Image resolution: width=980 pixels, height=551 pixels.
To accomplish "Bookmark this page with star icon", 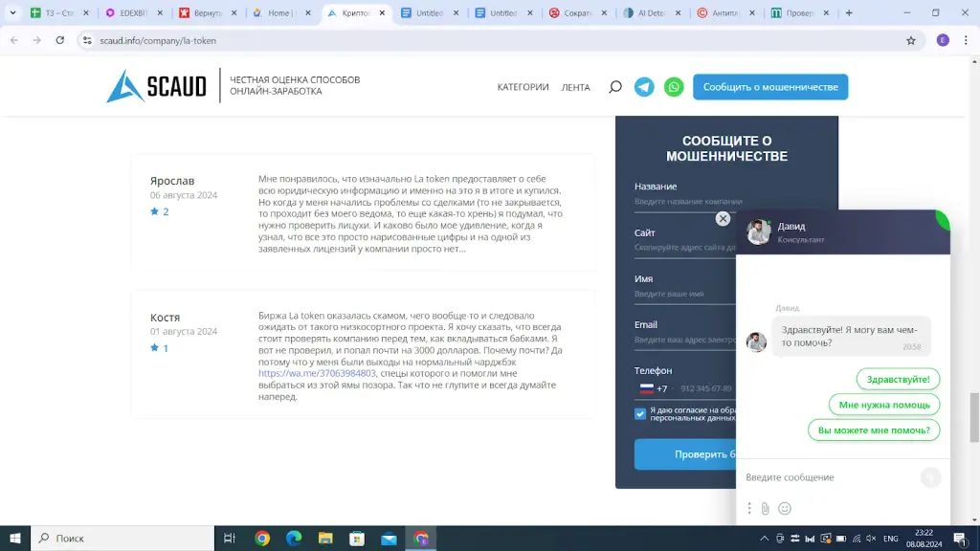I will pyautogui.click(x=911, y=40).
